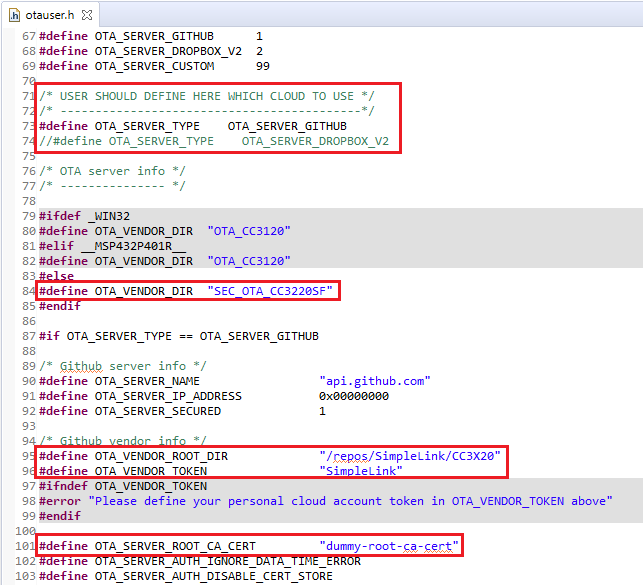Click OTA_SERVER_AUTH_DISABLE_CERT_STORE define
Viewport: 643px width, 585px height.
pos(214,576)
